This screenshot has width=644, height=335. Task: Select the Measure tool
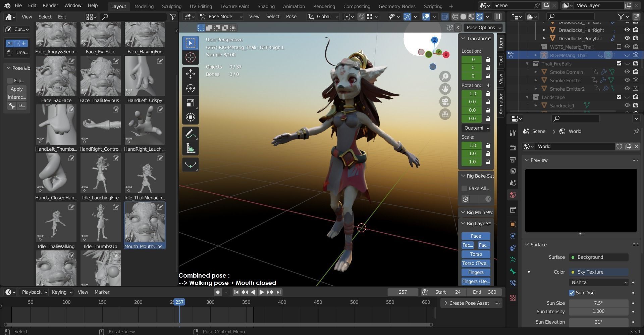click(x=190, y=148)
